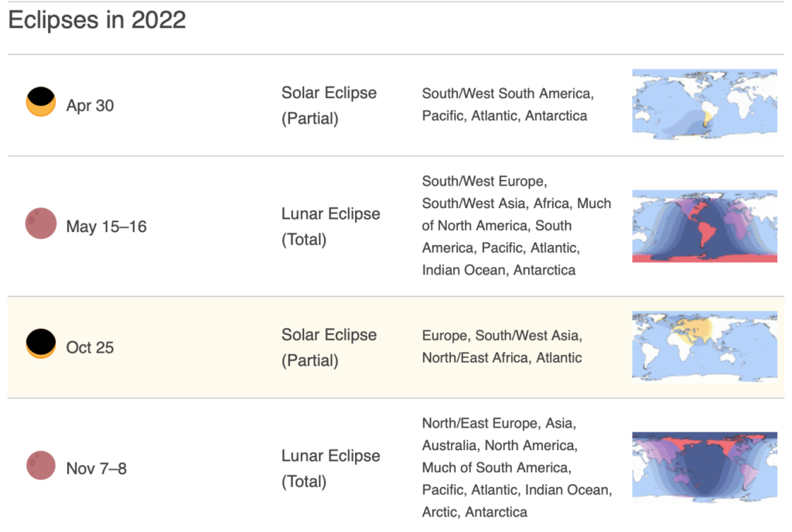792x532 pixels.
Task: Click Lunar Eclipse (Total) in May row
Action: tap(330, 227)
